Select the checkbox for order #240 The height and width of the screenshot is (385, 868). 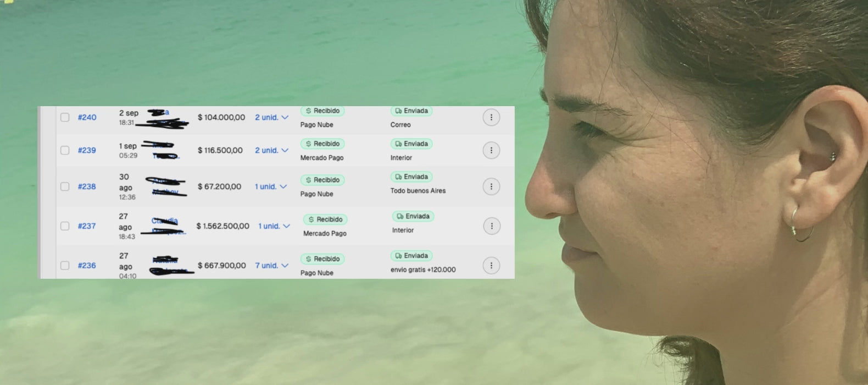[65, 117]
